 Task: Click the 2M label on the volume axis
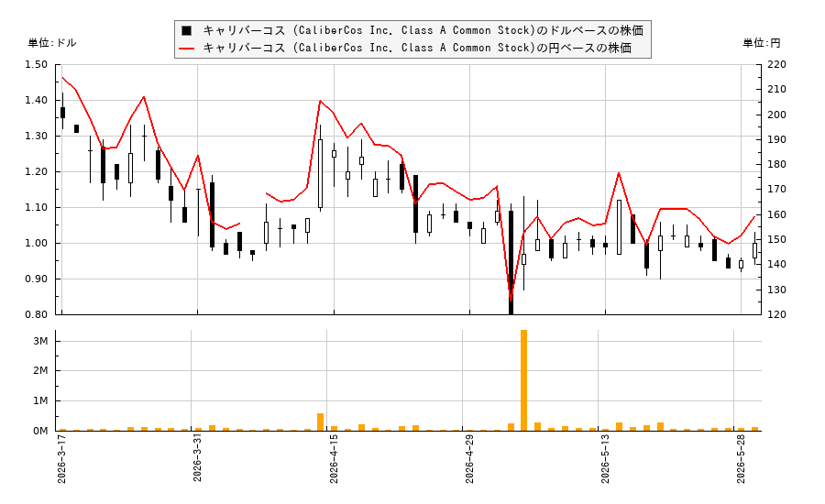coord(40,371)
